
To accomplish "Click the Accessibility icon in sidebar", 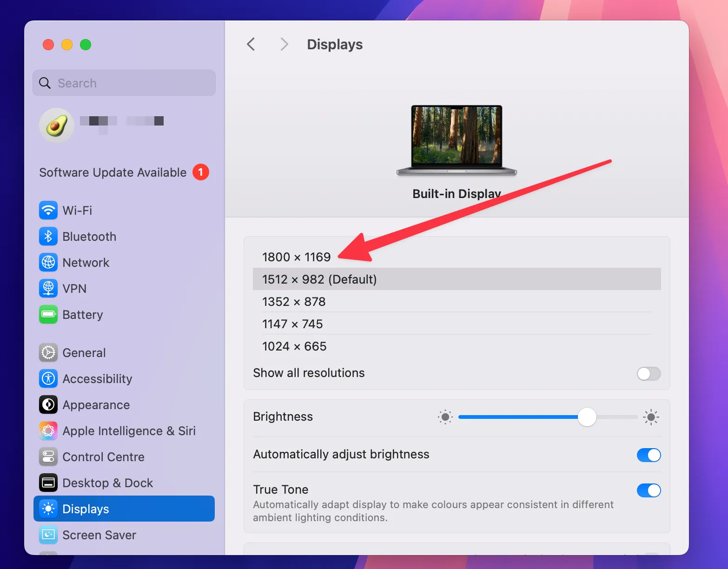I will point(48,378).
